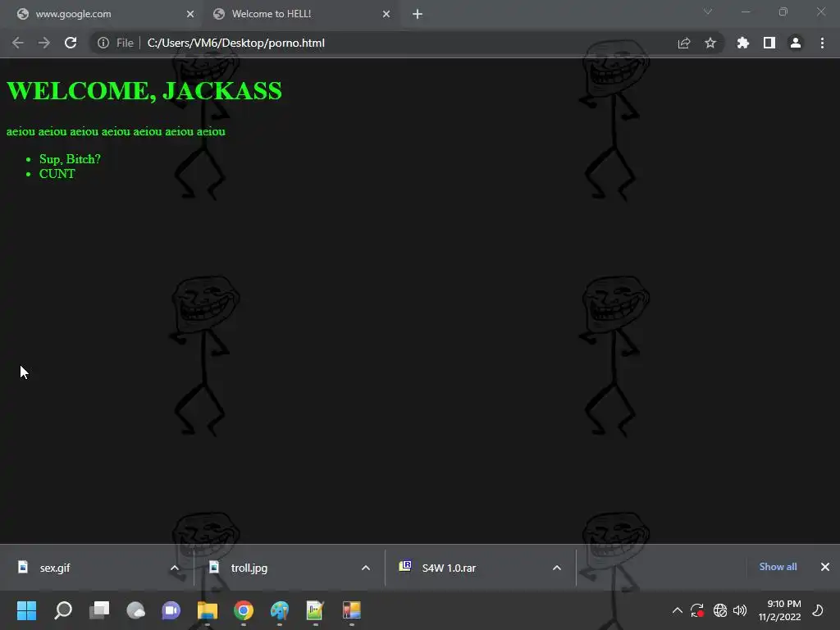The height and width of the screenshot is (630, 840).
Task: Open clock showing 9:10 PM
Action: click(x=779, y=610)
